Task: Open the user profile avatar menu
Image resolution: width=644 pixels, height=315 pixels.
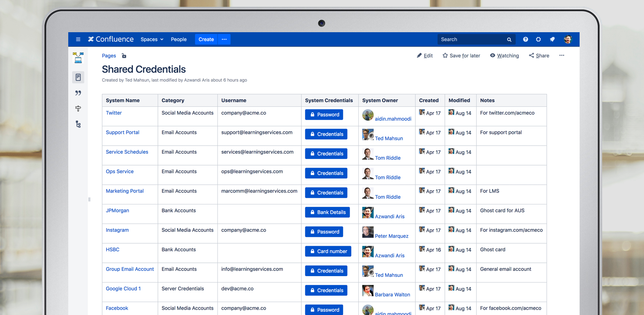Action: pos(568,40)
